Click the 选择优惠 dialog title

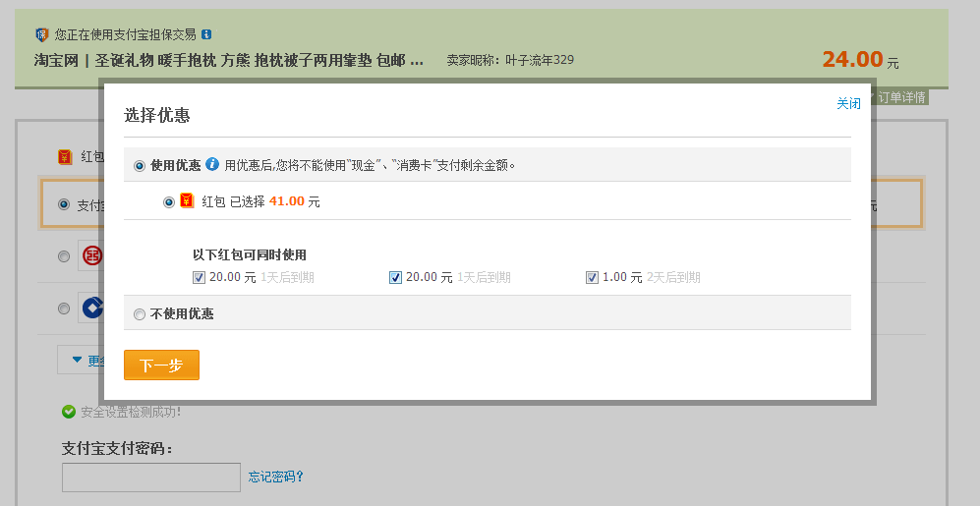pos(157,115)
